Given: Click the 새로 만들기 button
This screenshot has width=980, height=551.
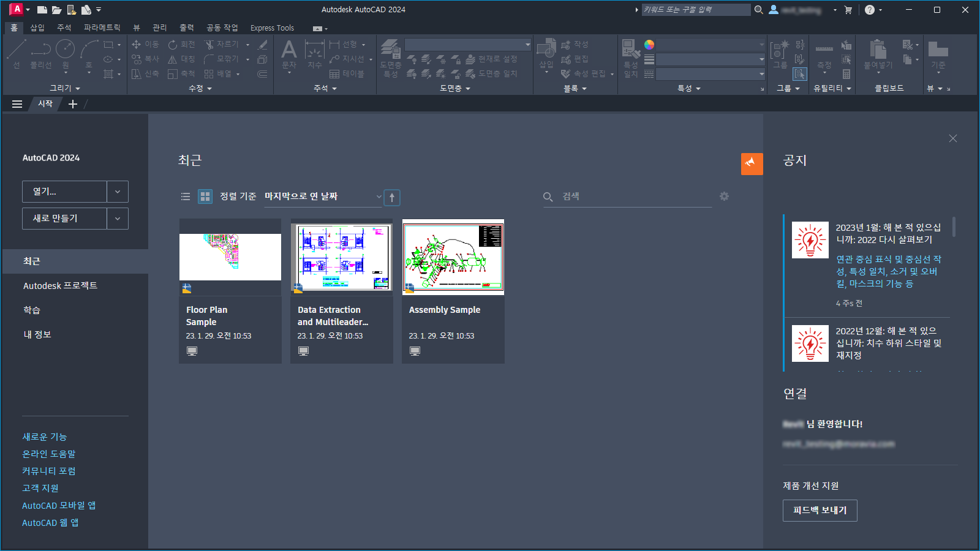Looking at the screenshot, I should coord(64,219).
